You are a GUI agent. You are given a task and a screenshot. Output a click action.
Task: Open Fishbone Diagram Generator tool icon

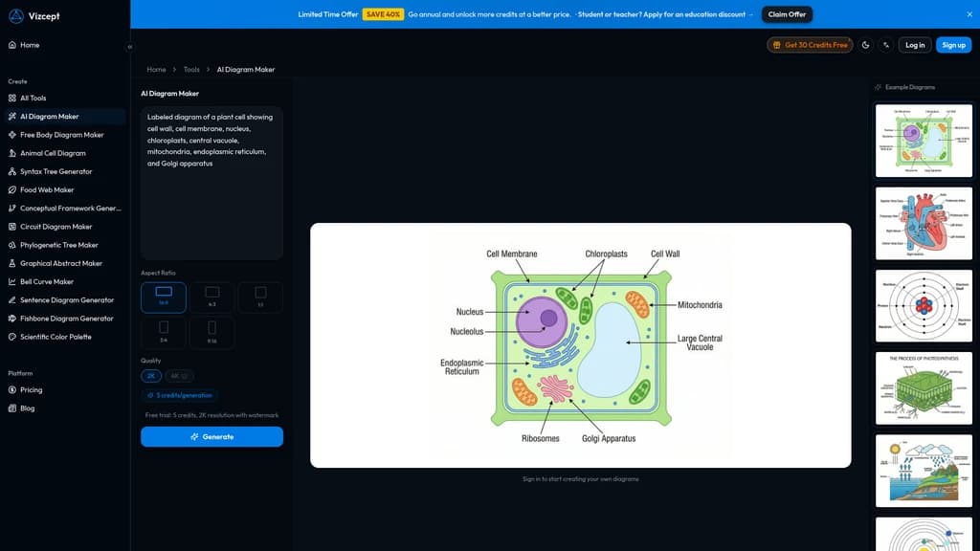pyautogui.click(x=11, y=319)
